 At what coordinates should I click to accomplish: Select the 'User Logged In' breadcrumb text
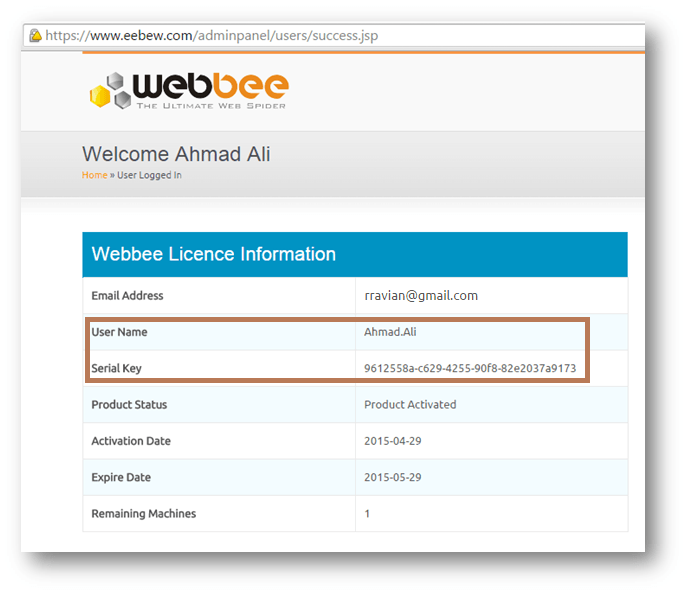pos(149,175)
